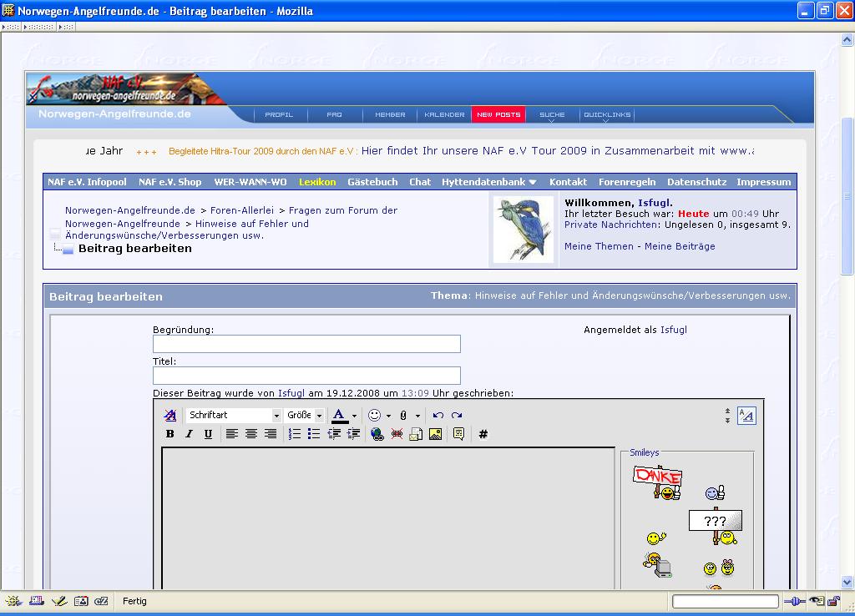Viewport: 855px width, 616px height.
Task: Click the italic formatting icon
Action: pos(189,434)
